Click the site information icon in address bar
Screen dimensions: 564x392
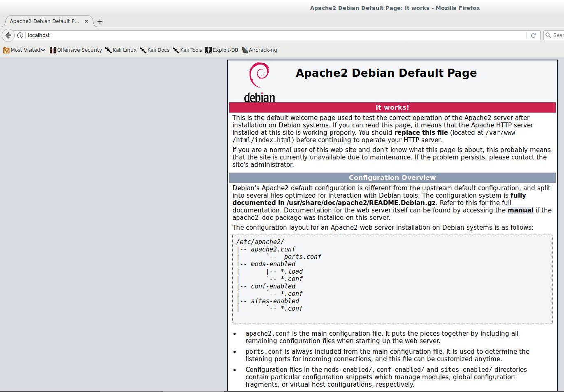click(x=20, y=35)
